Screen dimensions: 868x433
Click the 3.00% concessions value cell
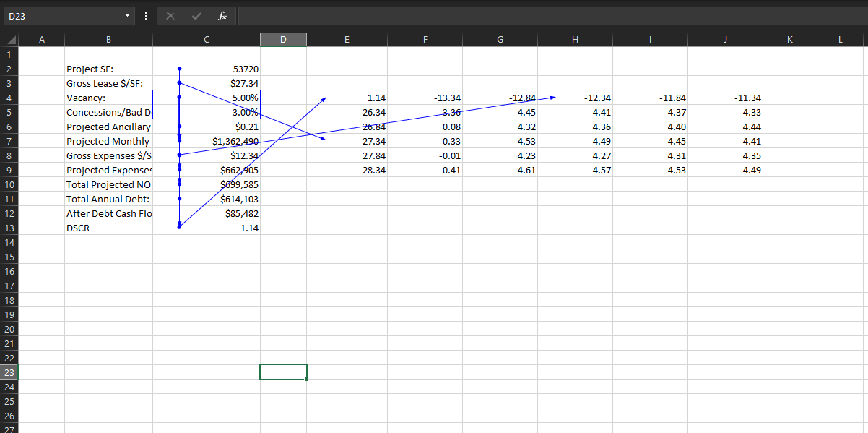207,112
